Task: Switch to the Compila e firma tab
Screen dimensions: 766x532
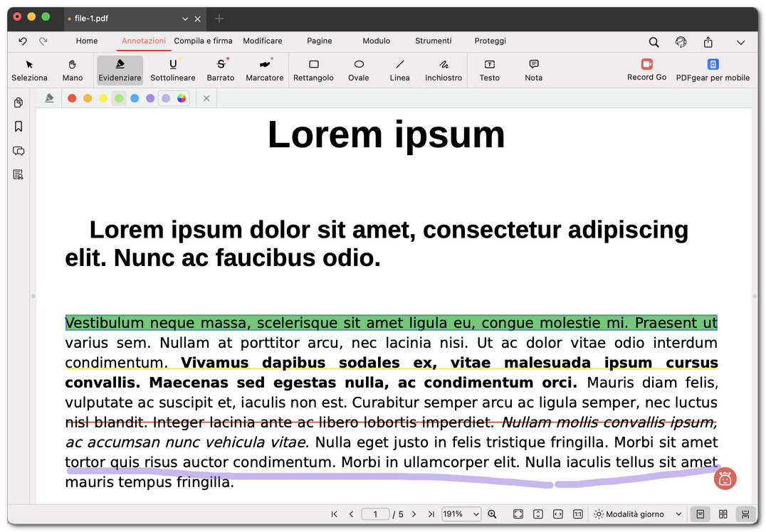Action: (x=202, y=41)
